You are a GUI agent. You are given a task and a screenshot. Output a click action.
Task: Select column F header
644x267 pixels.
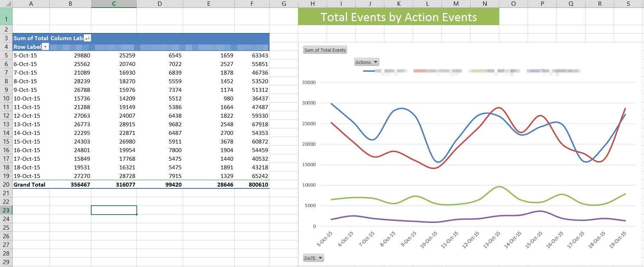[252, 4]
